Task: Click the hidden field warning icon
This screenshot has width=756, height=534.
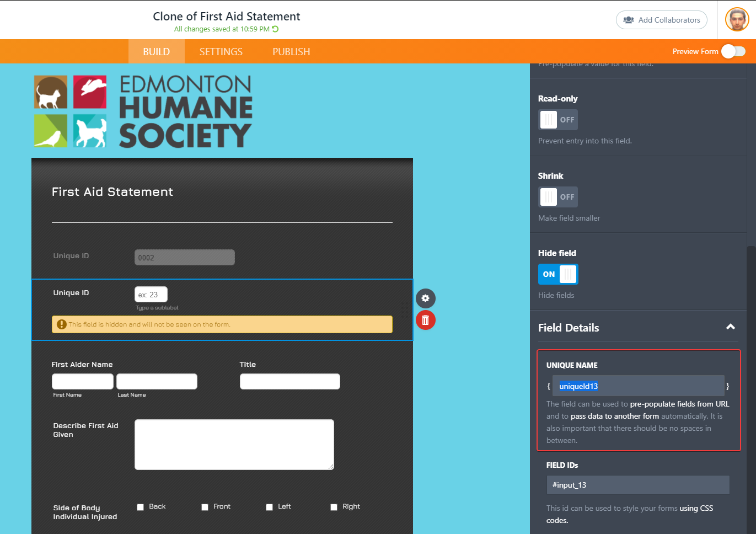Action: [x=62, y=324]
